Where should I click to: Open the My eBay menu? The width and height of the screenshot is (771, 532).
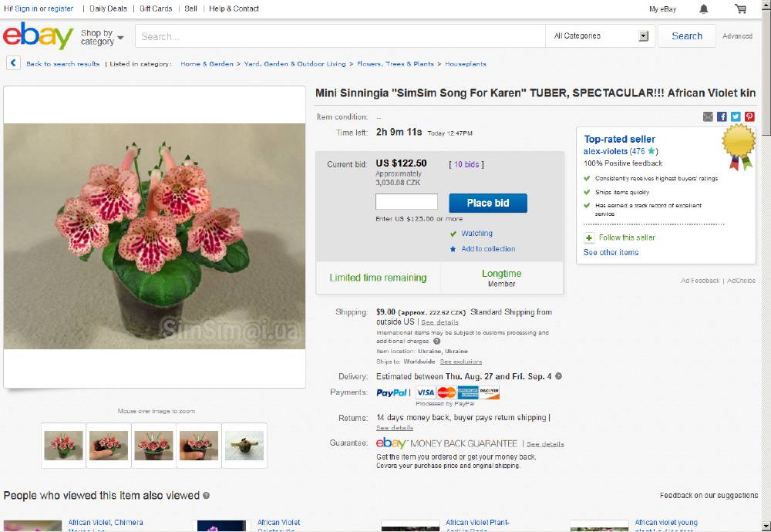click(662, 8)
